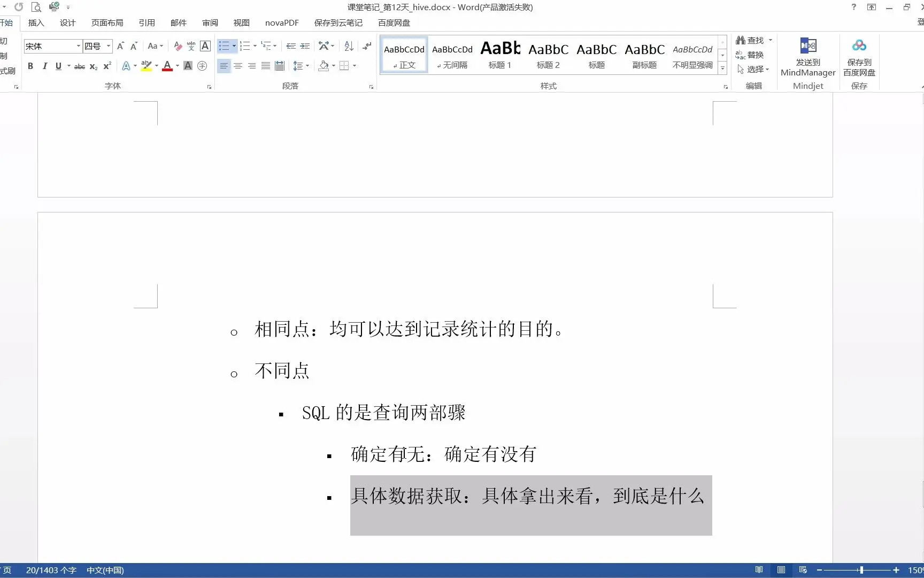Click the font color red A swatch
The width and height of the screenshot is (924, 578).
click(x=167, y=66)
